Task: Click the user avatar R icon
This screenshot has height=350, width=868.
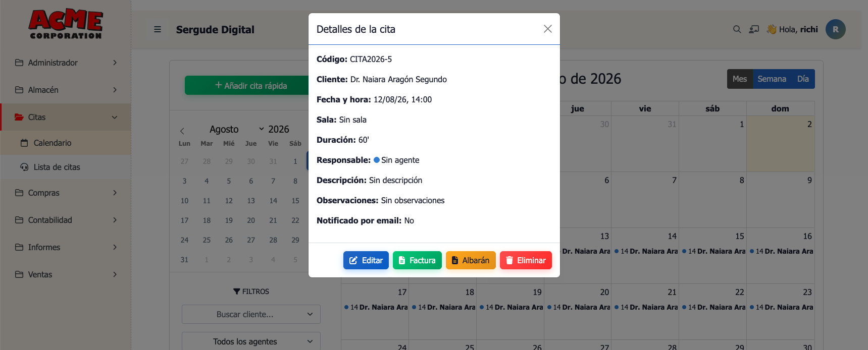Action: (836, 29)
